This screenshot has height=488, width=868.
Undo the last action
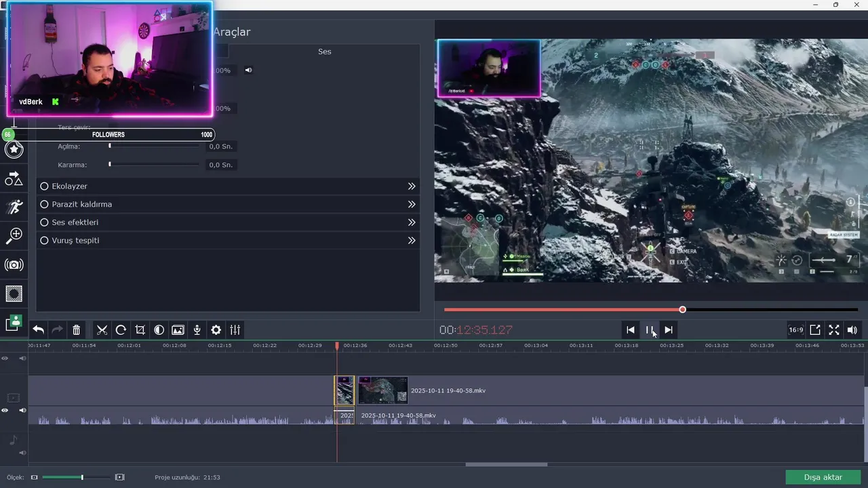pyautogui.click(x=39, y=329)
